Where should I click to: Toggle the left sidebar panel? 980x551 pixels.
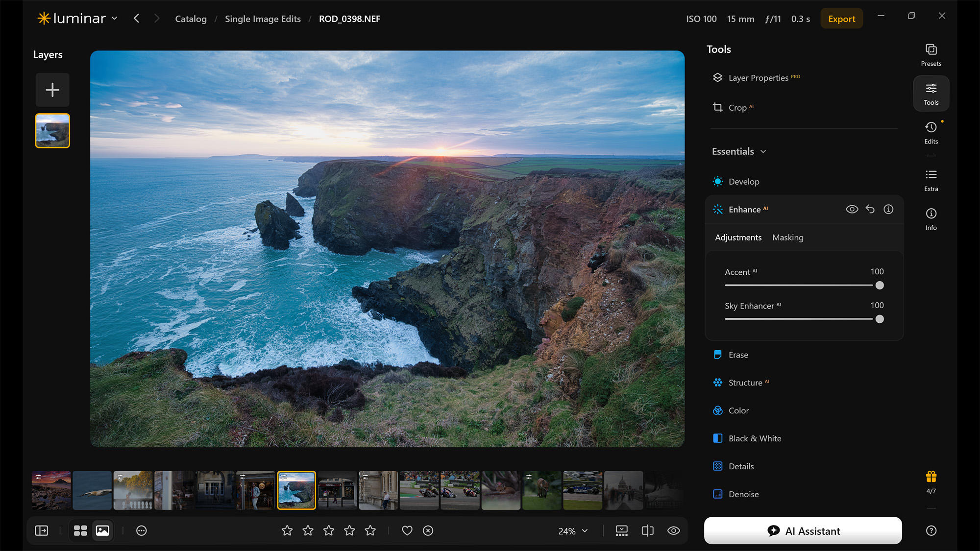click(42, 530)
